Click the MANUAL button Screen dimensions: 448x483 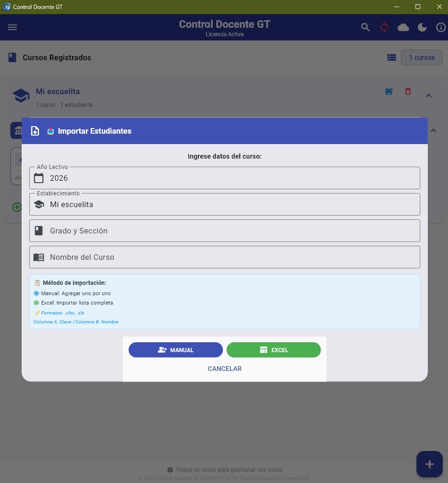(x=176, y=350)
